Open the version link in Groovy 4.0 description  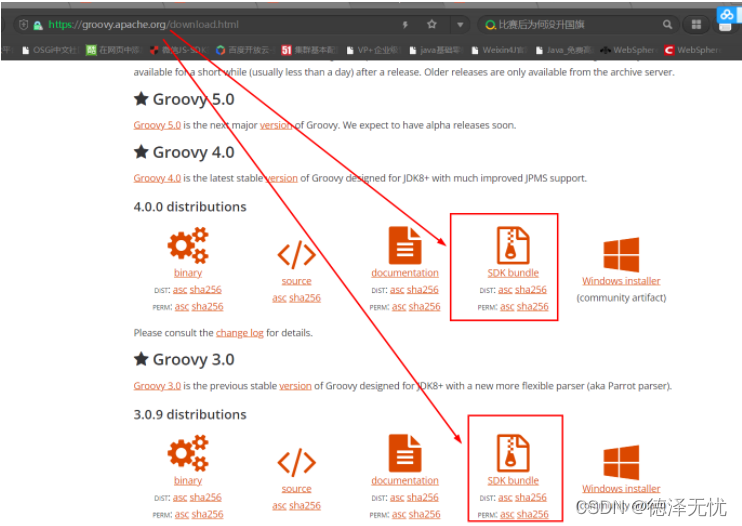tap(281, 178)
